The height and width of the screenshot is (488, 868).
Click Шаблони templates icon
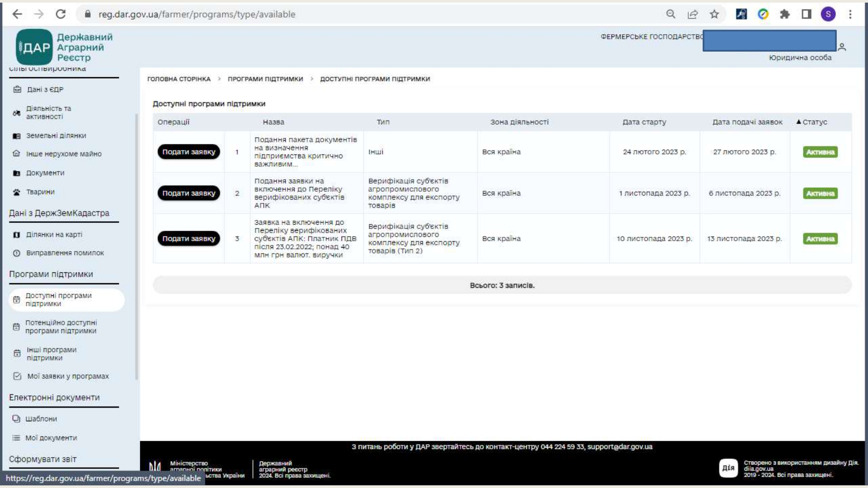16,419
